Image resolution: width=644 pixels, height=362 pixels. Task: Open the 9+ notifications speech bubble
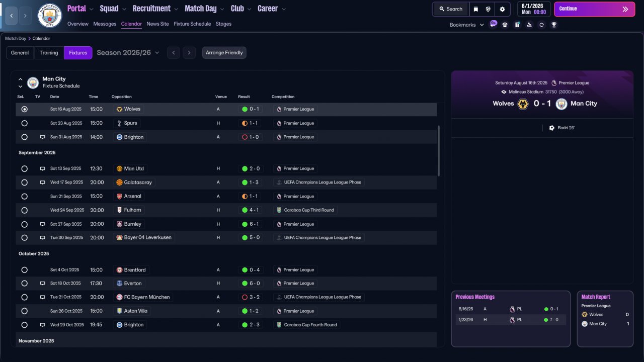493,24
